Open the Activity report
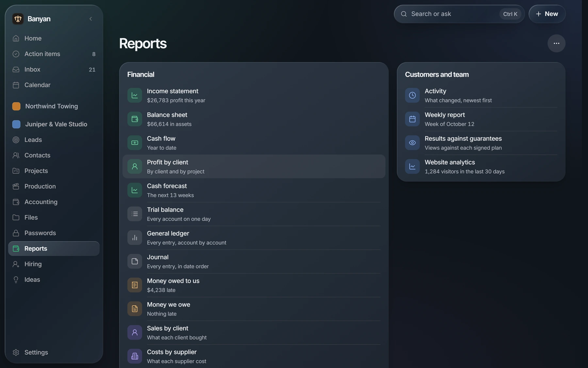The width and height of the screenshot is (588, 368). pyautogui.click(x=481, y=96)
